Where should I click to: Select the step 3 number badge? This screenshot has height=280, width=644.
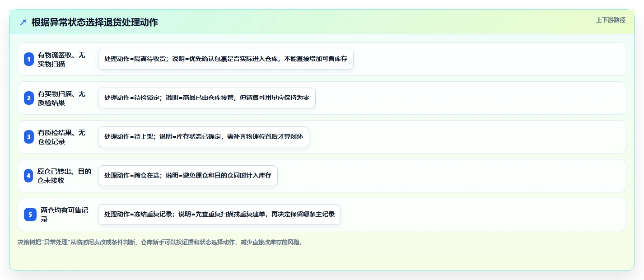tap(29, 137)
